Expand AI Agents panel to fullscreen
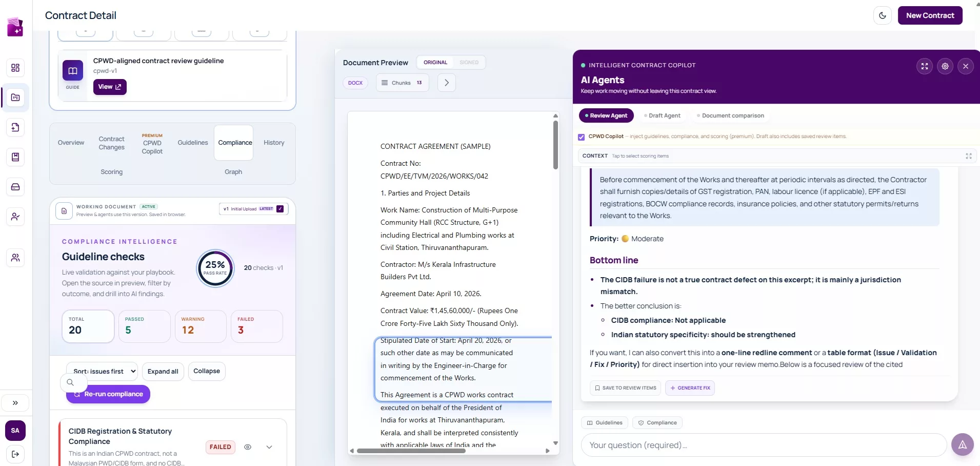Viewport: 980px width, 466px height. tap(925, 66)
